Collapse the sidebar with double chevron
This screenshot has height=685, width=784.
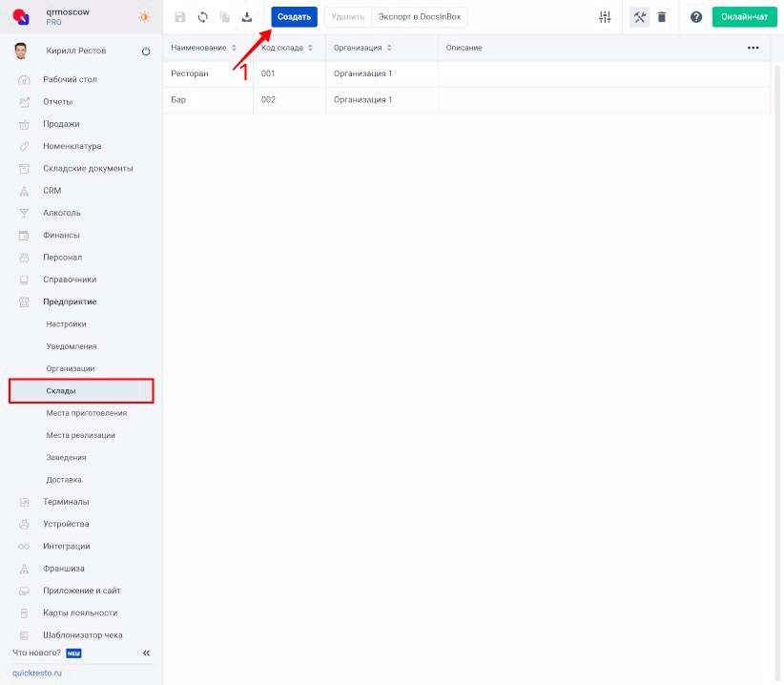(x=147, y=653)
